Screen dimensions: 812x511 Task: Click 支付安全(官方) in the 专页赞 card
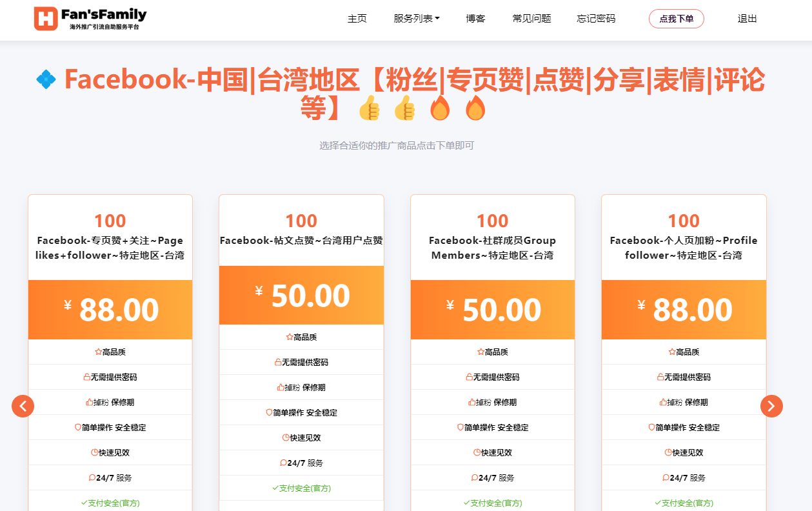pyautogui.click(x=114, y=503)
